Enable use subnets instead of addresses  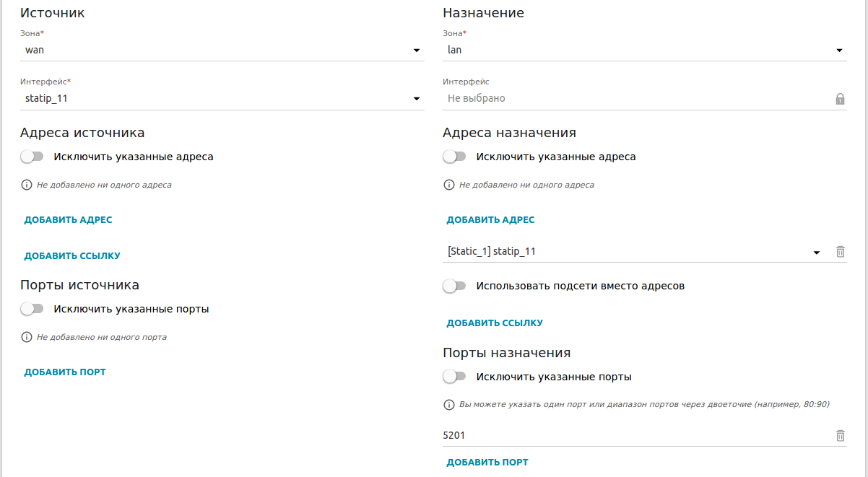pyautogui.click(x=455, y=286)
